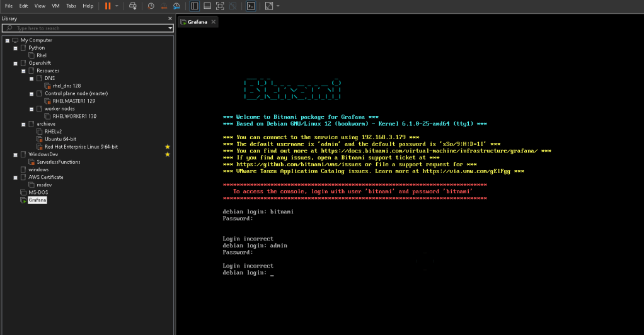Select the RHELWORKER1 130 VM
The height and width of the screenshot is (335, 644).
(74, 116)
